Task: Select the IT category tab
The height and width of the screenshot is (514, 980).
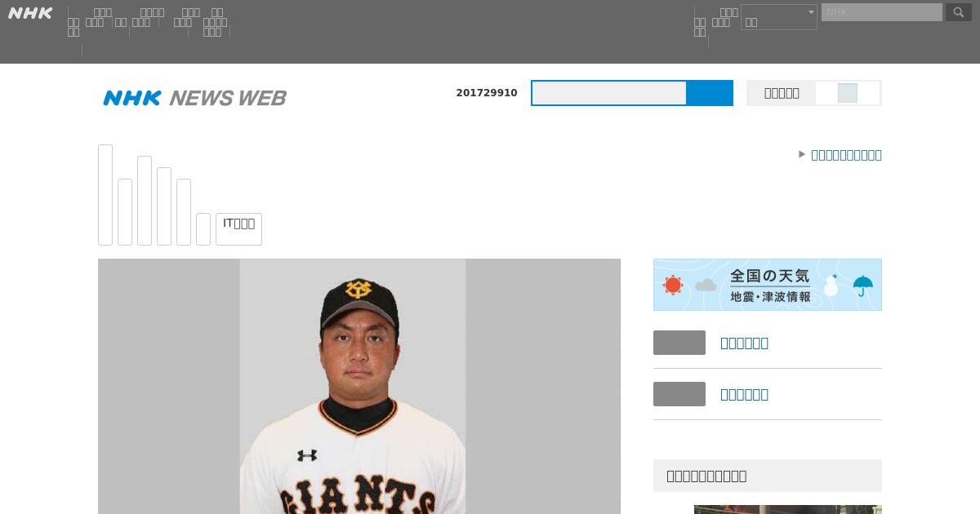Action: [238, 228]
